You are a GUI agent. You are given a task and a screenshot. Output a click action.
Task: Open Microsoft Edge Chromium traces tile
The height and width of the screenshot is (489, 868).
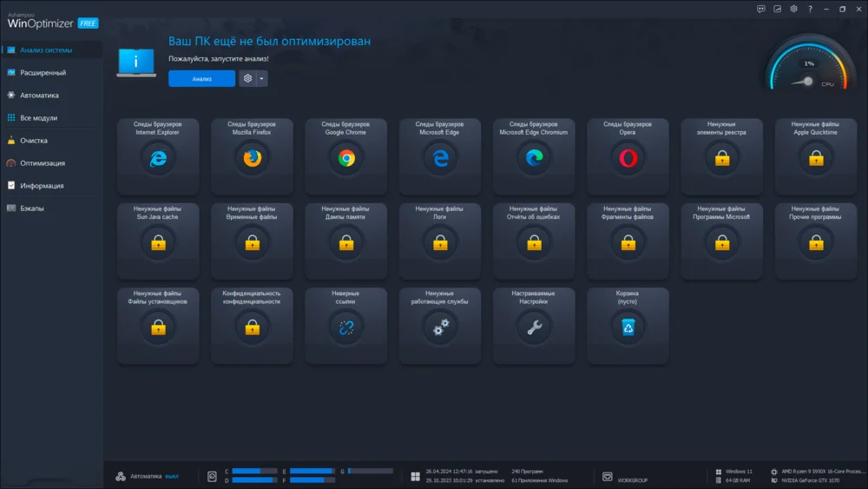click(x=534, y=156)
